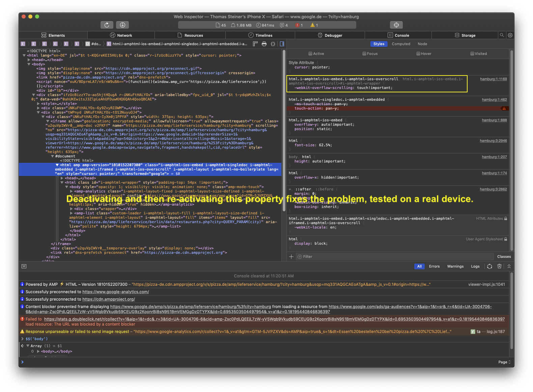Select the Styles sidebar tab
533x392 pixels.
click(379, 44)
